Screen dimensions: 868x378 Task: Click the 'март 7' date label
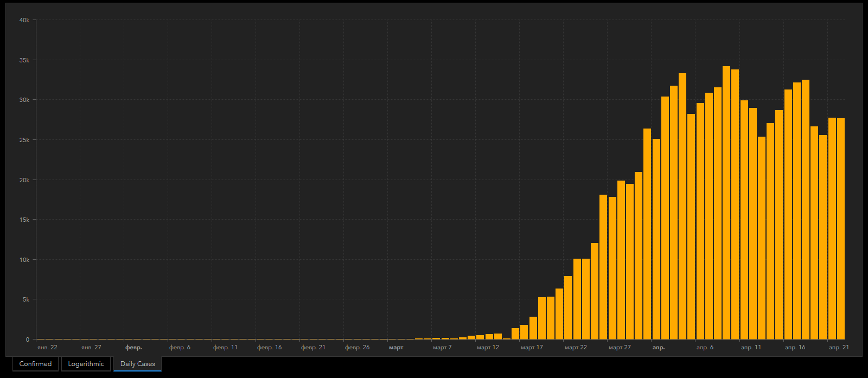click(x=442, y=347)
